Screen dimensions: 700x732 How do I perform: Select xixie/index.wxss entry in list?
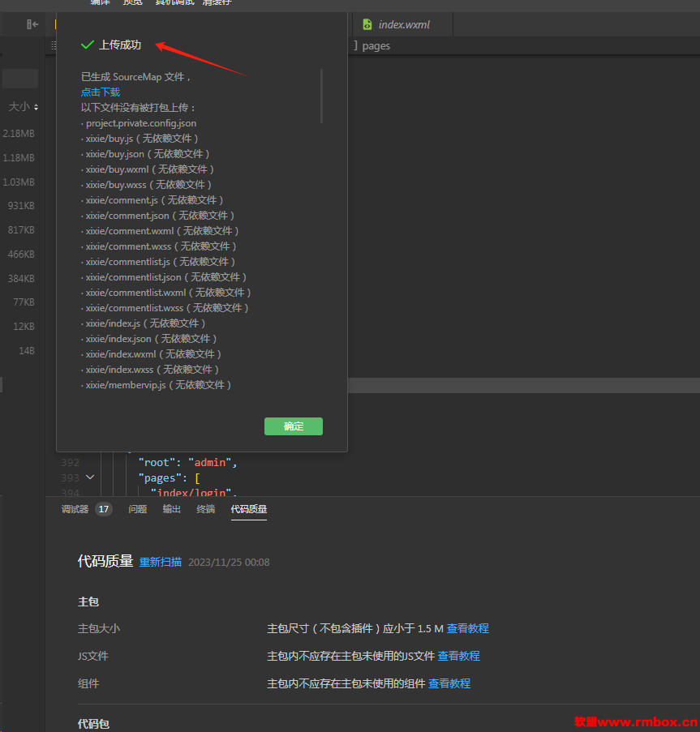(x=150, y=370)
